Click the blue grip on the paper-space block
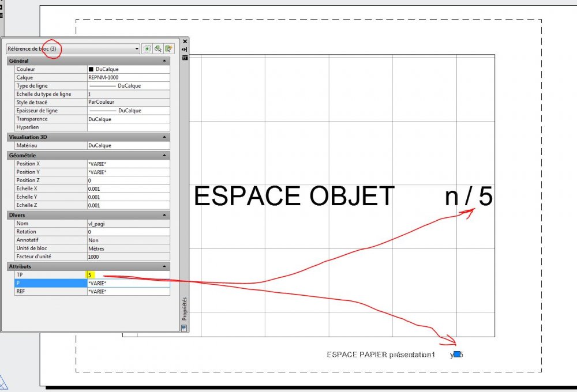This screenshot has width=577, height=392. coord(456,354)
